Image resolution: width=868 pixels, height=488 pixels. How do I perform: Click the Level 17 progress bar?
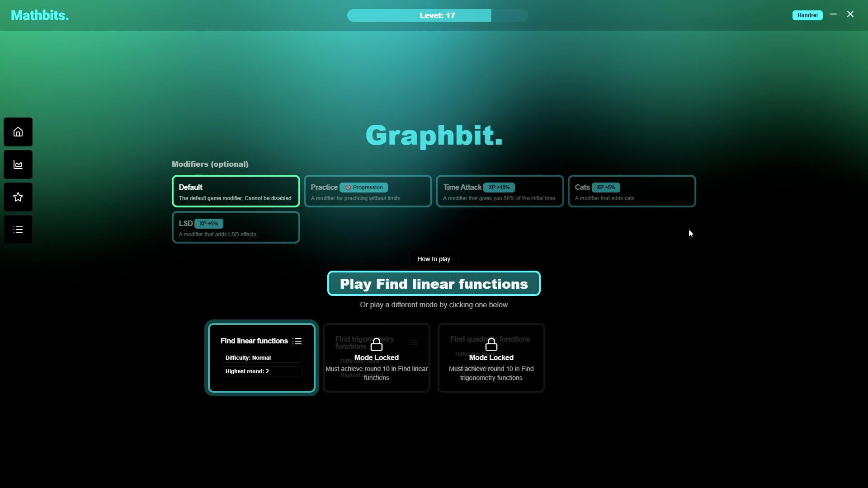tap(437, 15)
